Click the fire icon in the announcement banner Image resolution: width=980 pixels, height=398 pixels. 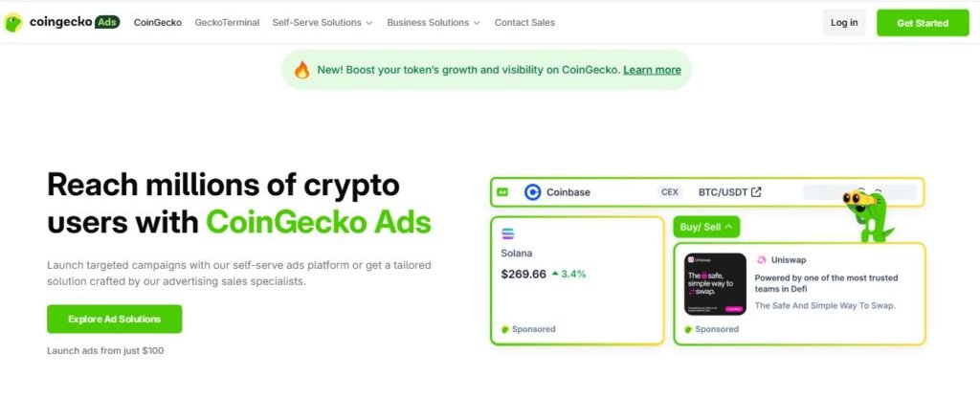[x=301, y=70]
